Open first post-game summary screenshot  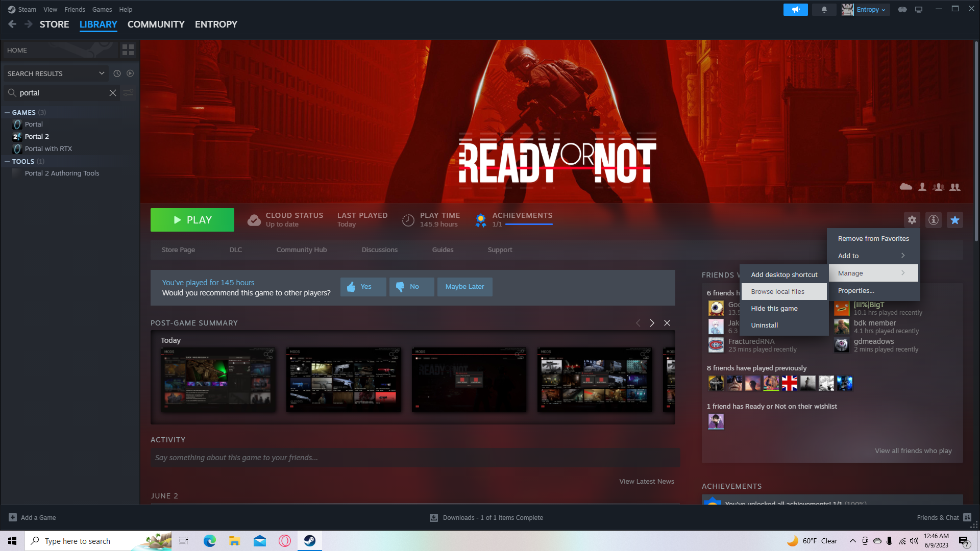218,380
